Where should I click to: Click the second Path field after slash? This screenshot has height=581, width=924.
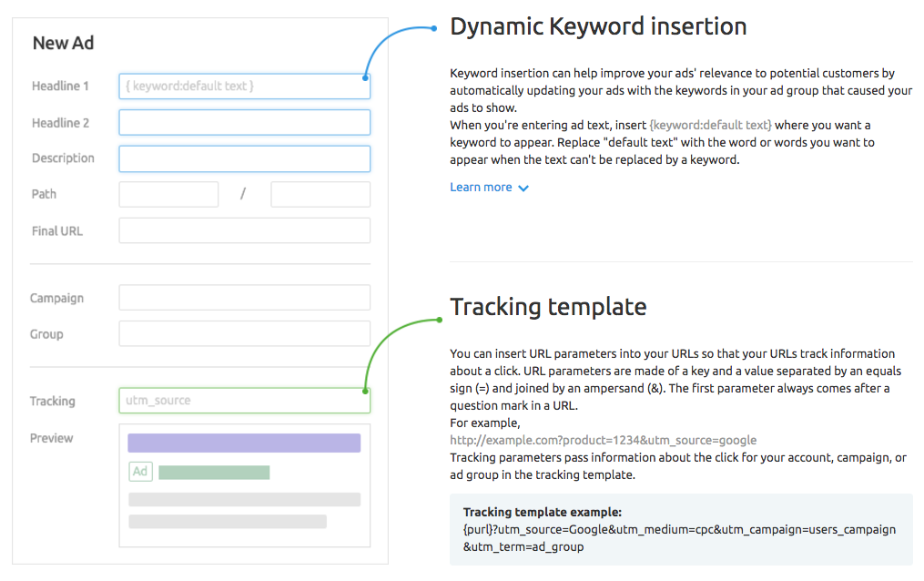click(x=320, y=195)
